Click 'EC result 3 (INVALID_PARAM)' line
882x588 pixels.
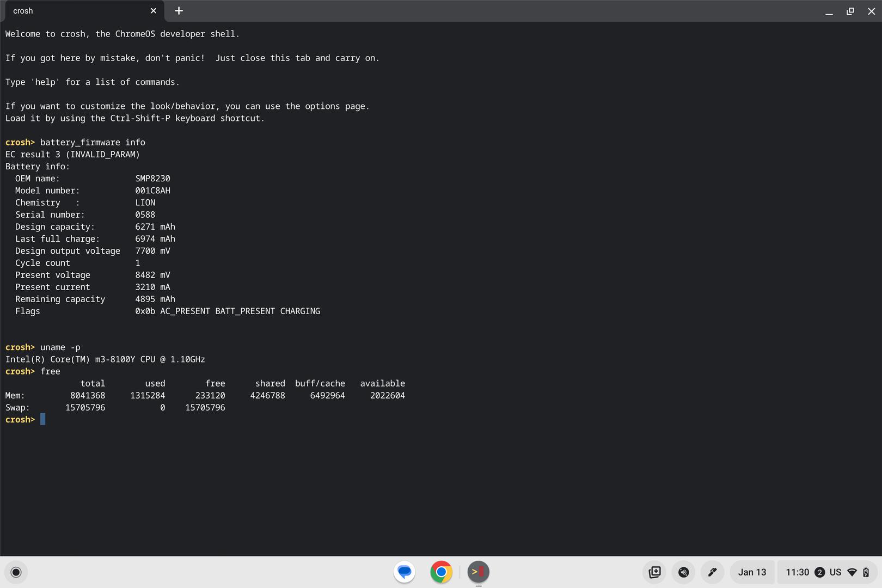coord(72,154)
